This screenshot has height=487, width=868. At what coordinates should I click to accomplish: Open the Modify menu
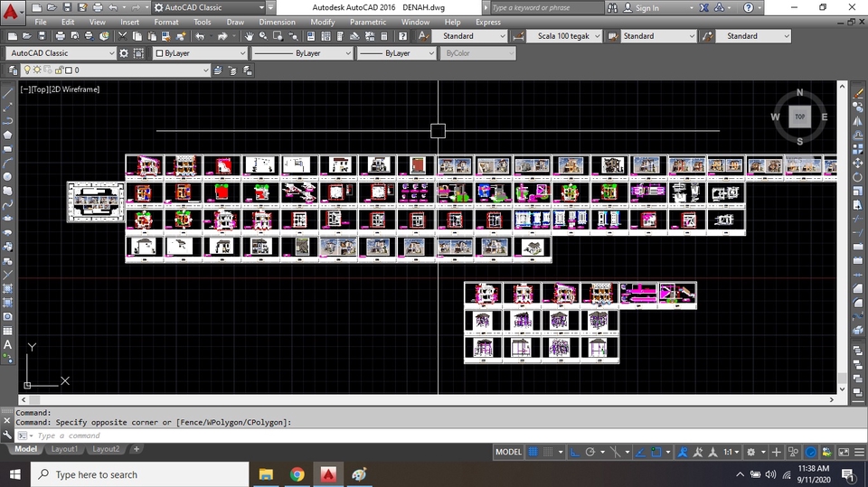coord(322,22)
